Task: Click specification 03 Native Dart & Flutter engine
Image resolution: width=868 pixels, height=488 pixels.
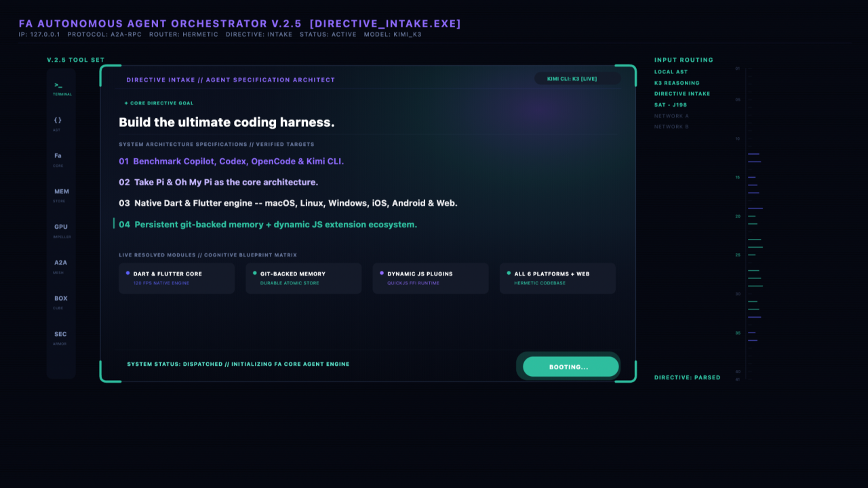Action: coord(288,203)
